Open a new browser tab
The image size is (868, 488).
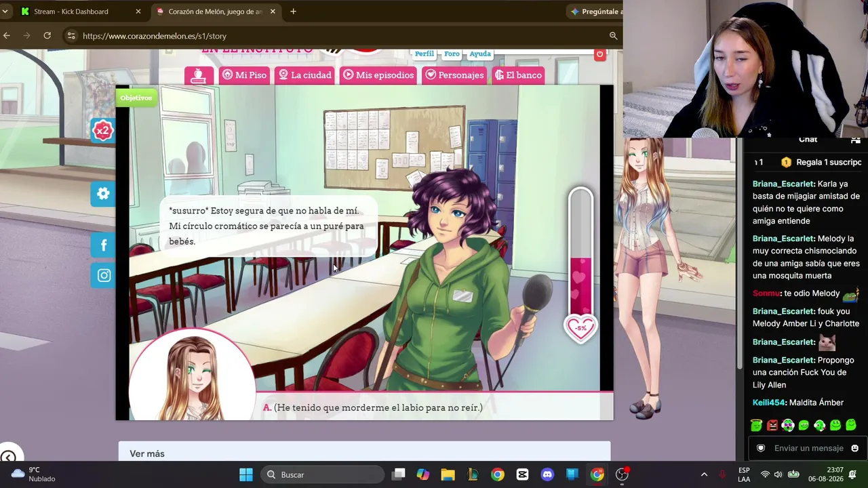[293, 12]
